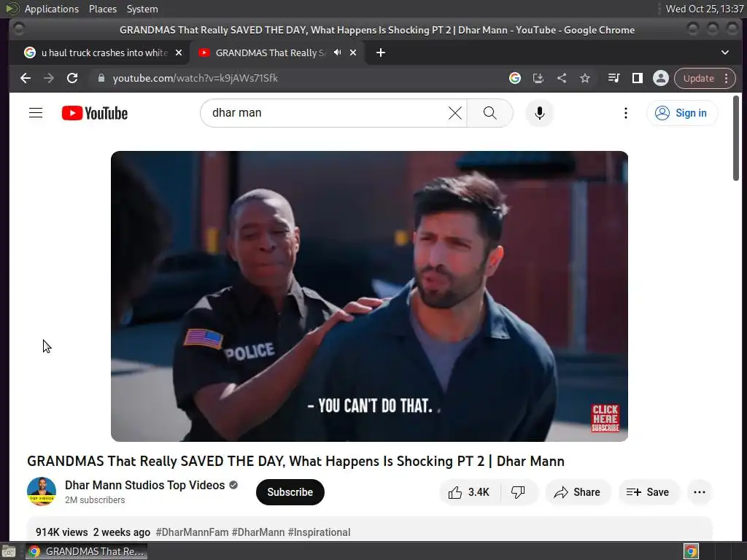Image resolution: width=747 pixels, height=560 pixels.
Task: Click Chrome icon in bottom-right tray
Action: coord(691,551)
